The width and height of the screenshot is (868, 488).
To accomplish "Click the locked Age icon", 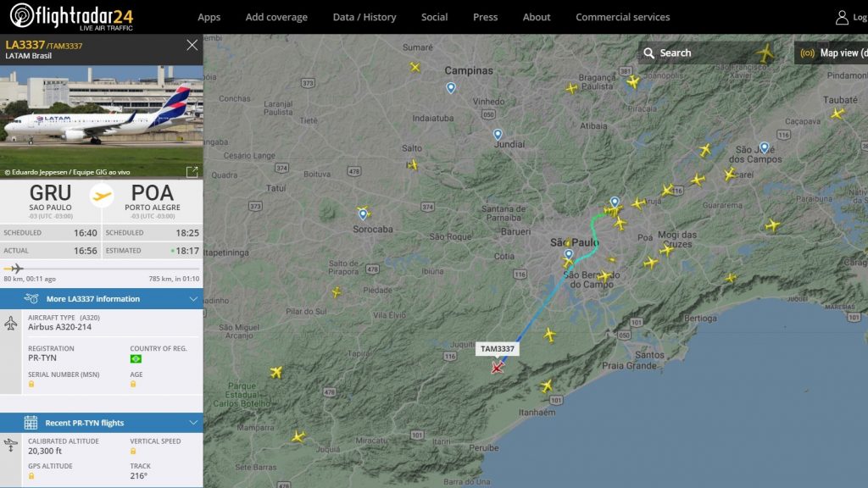I will (133, 384).
